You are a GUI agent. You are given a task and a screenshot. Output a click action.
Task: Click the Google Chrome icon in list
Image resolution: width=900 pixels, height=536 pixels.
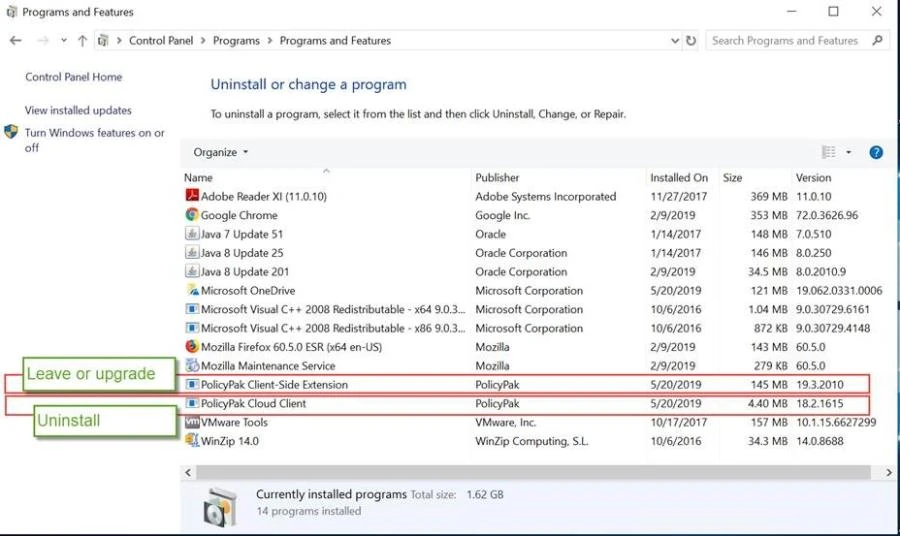[x=192, y=215]
